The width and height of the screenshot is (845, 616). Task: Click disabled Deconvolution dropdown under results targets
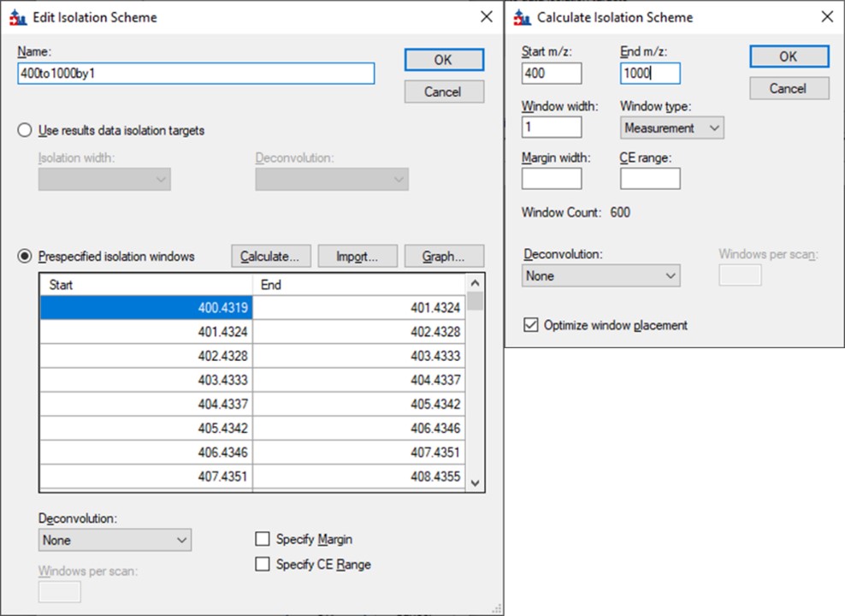click(x=332, y=180)
